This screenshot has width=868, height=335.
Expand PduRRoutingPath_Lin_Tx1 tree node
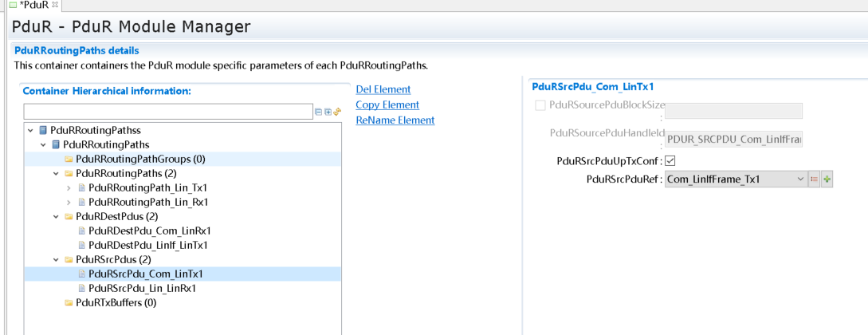click(x=69, y=188)
